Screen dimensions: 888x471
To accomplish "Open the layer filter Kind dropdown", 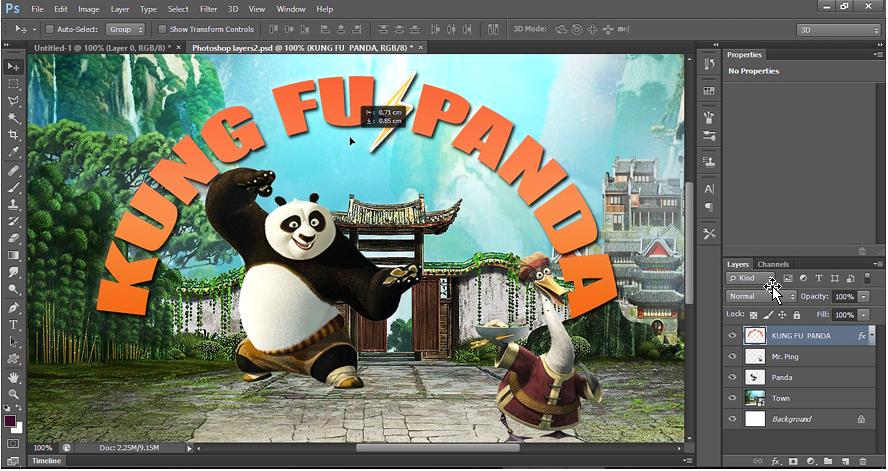I will tap(750, 278).
